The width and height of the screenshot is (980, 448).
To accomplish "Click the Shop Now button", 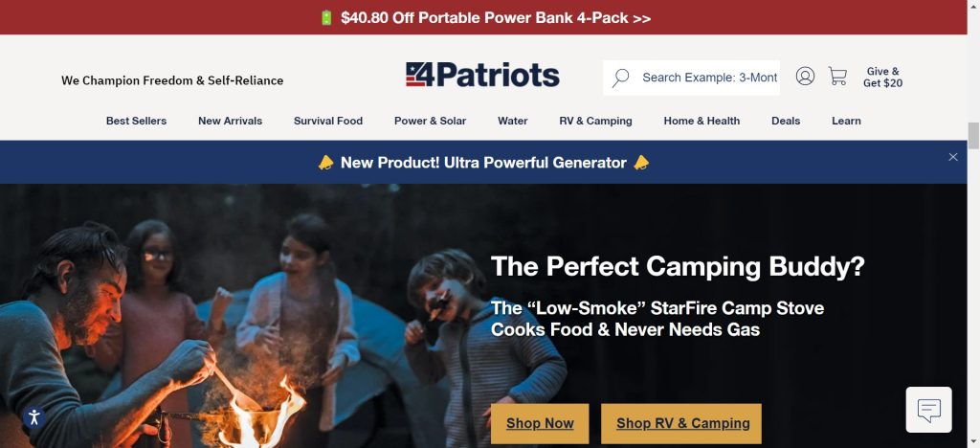I will pyautogui.click(x=540, y=423).
